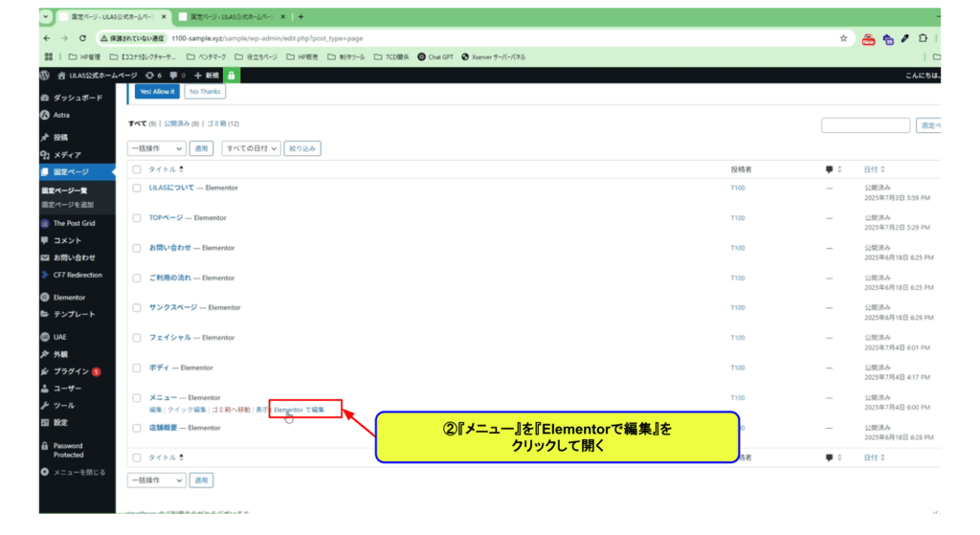The height and width of the screenshot is (535, 980).
Task: Tick the select-all checkbox in header row
Action: (137, 169)
